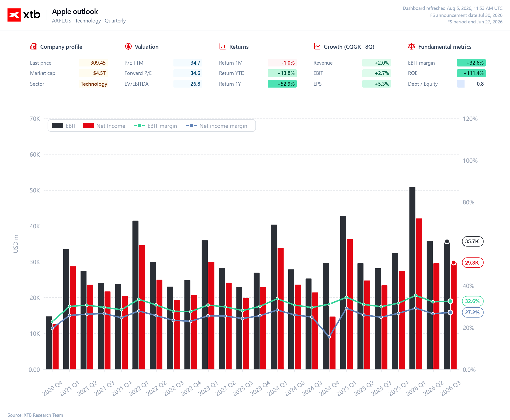510x420 pixels.
Task: Click the Dashboard refreshed timestamp
Action: (x=452, y=8)
